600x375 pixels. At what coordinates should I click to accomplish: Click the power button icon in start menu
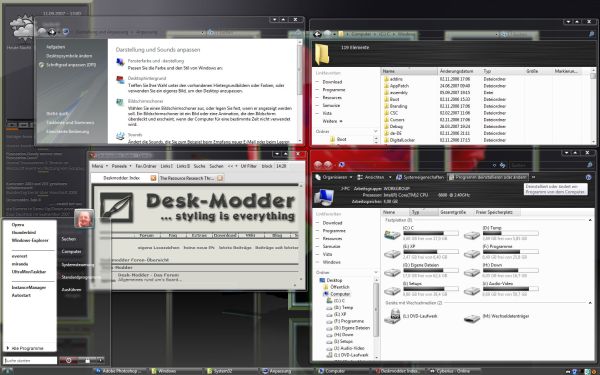68,360
